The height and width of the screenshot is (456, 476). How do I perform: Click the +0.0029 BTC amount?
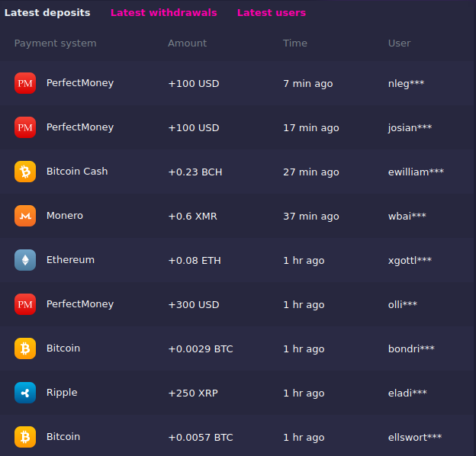201,349
